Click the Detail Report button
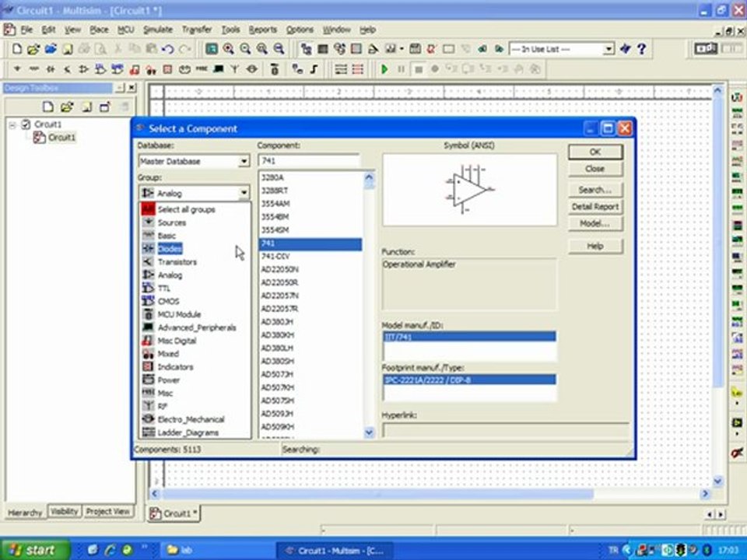This screenshot has width=747, height=560. tap(595, 207)
